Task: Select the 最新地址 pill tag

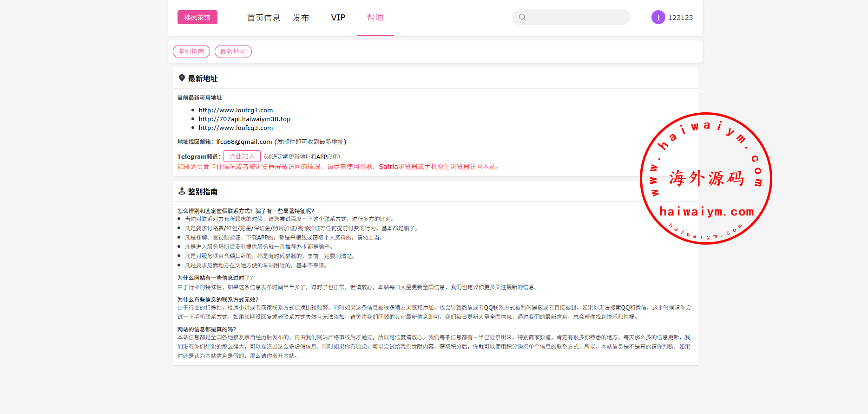Action: click(233, 52)
